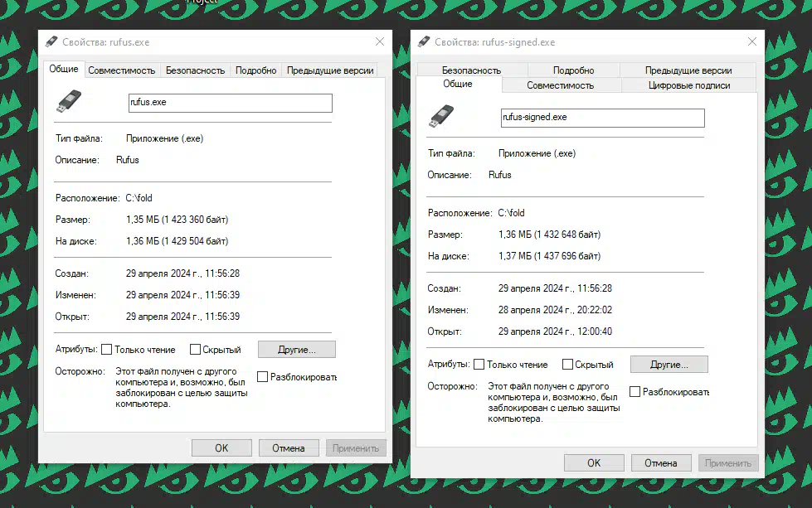The width and height of the screenshot is (812, 508).
Task: Close the rufus.exe properties window
Action: click(x=380, y=41)
